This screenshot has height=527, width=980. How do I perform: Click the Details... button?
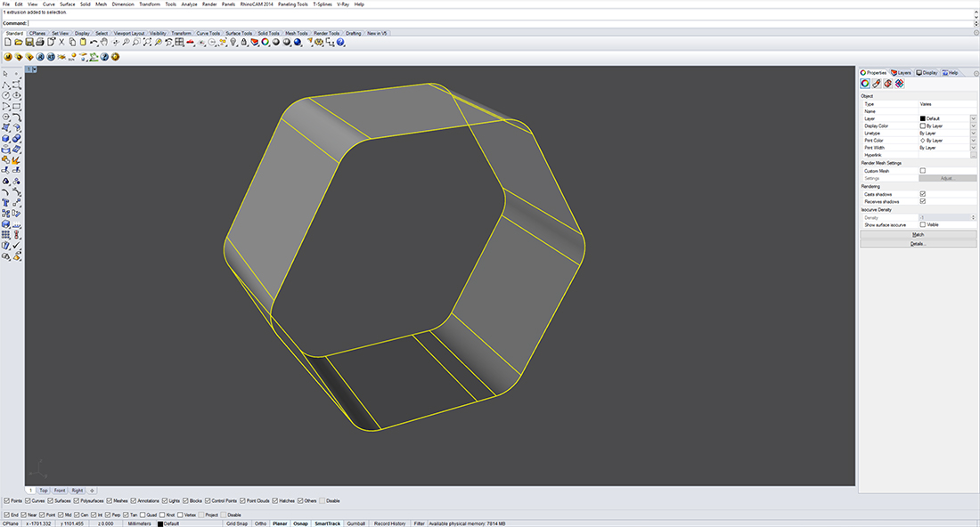coord(919,244)
